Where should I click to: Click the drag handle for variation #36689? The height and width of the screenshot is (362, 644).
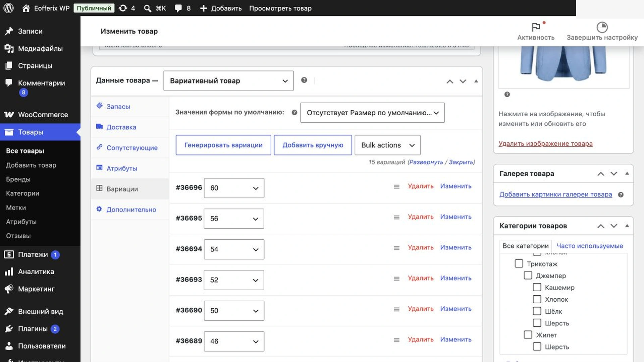[x=396, y=340]
